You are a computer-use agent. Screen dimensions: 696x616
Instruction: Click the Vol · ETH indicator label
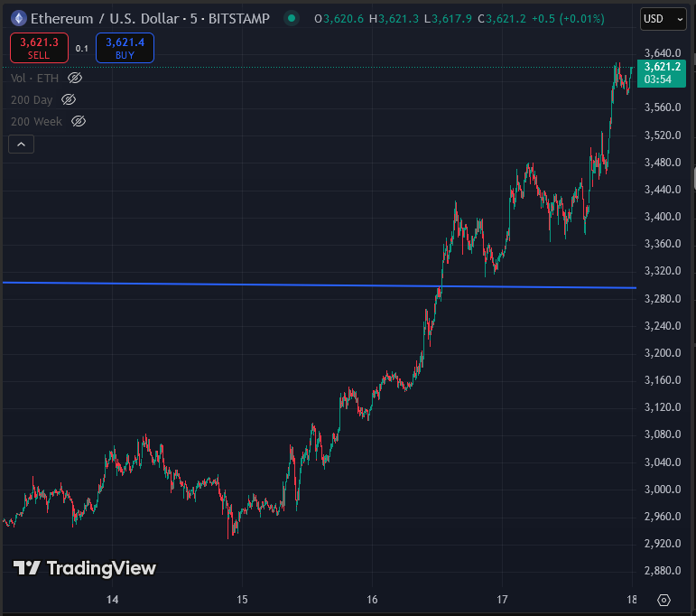click(34, 79)
